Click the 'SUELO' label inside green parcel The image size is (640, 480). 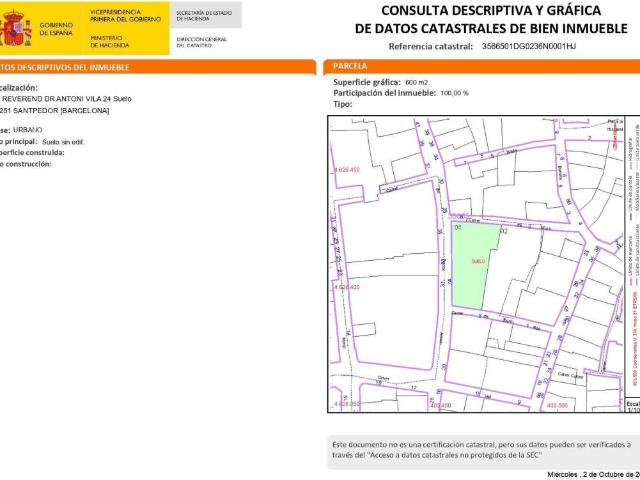click(478, 261)
